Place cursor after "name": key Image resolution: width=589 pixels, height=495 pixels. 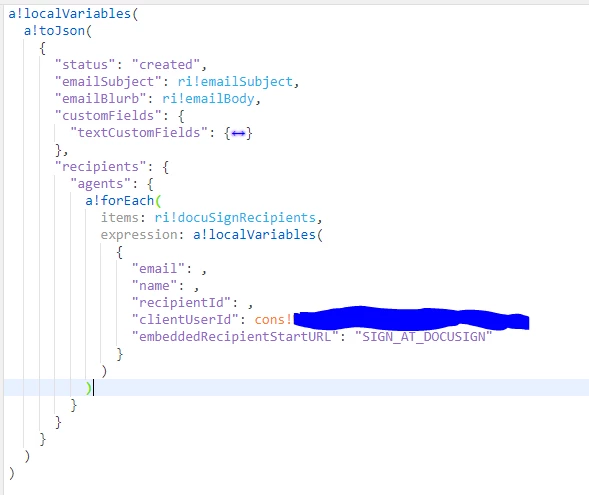pyautogui.click(x=189, y=285)
